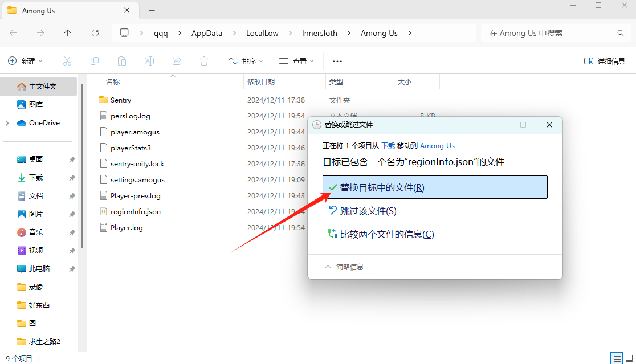636x364 pixels.
Task: Choose Replace the file in destination (替换)
Action: 435,187
